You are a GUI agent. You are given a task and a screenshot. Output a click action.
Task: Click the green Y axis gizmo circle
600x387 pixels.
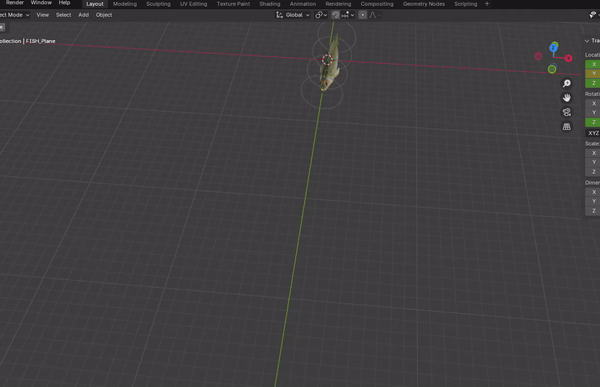[552, 69]
